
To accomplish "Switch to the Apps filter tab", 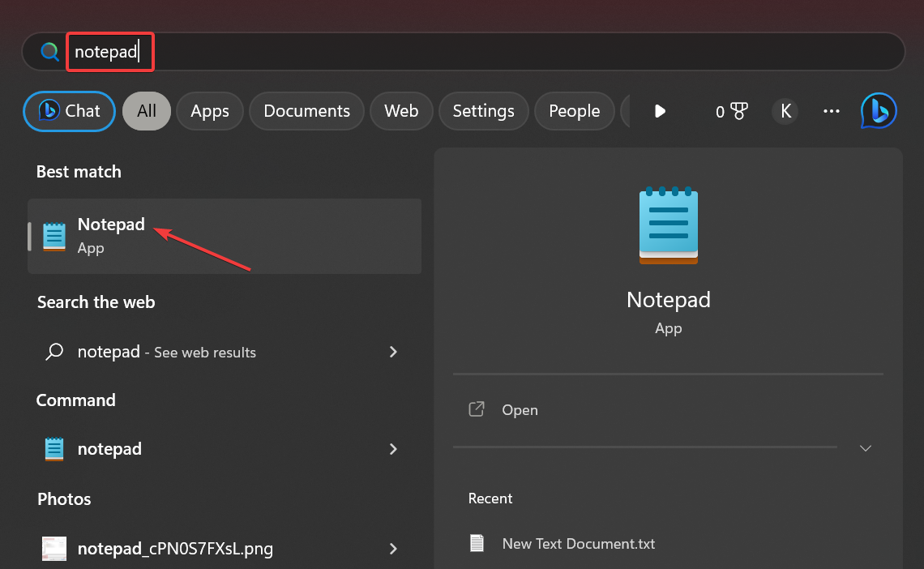I will (210, 111).
